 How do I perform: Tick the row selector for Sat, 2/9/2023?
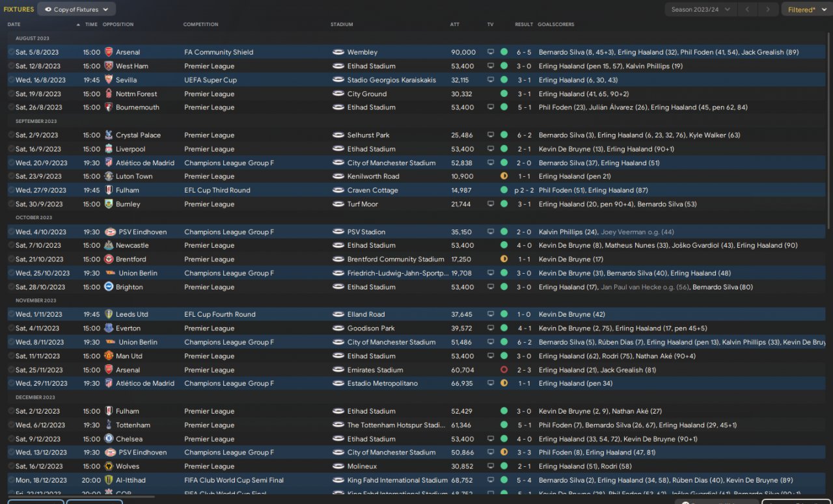[x=11, y=135]
